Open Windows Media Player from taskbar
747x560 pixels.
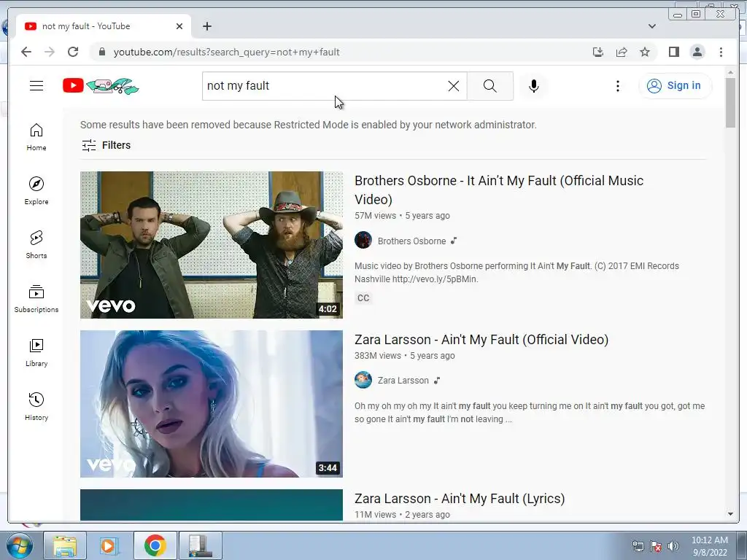point(109,545)
